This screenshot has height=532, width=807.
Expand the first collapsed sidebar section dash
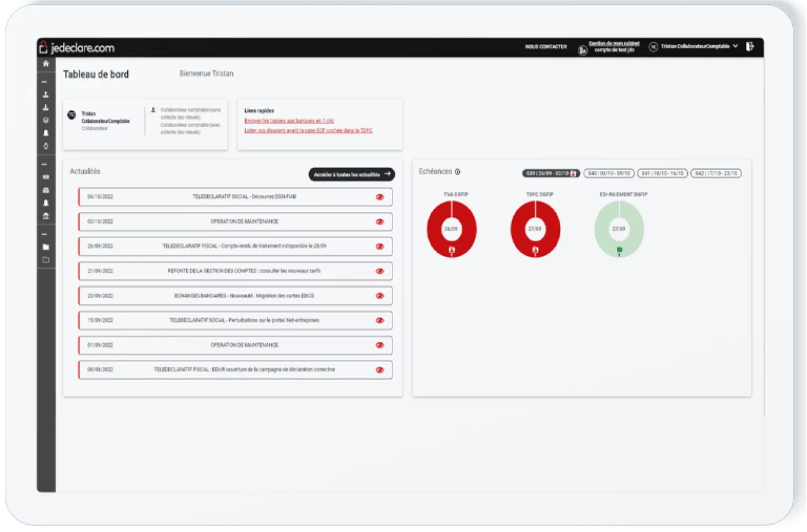[44, 82]
